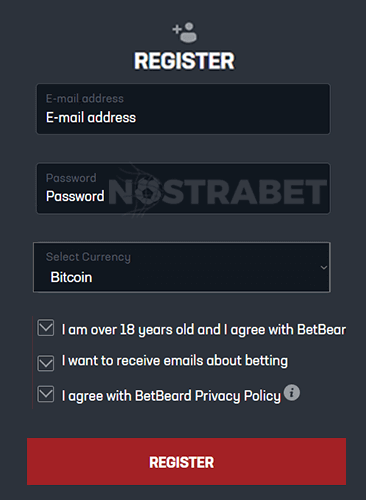Click the faded 'Password' floating label
Image resolution: width=366 pixels, height=500 pixels.
click(71, 178)
